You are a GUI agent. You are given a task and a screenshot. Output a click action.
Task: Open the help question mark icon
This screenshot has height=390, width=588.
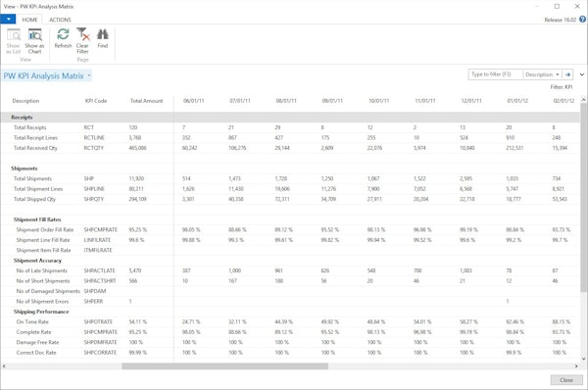pos(582,20)
